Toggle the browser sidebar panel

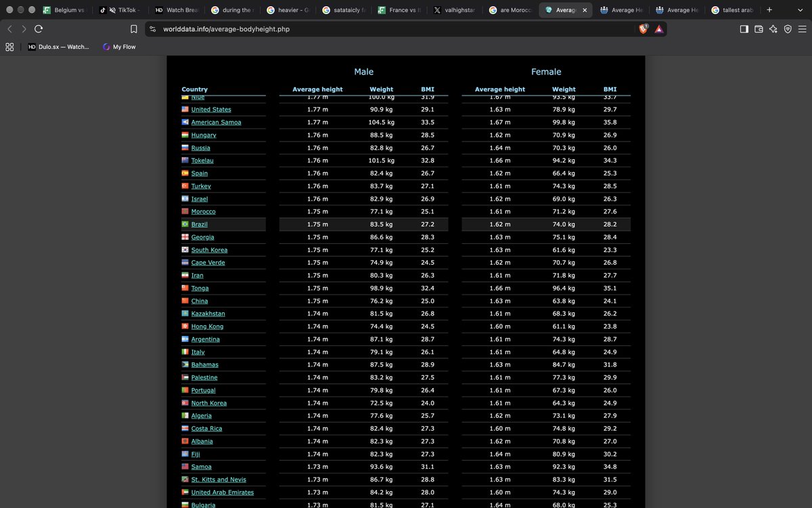744,29
